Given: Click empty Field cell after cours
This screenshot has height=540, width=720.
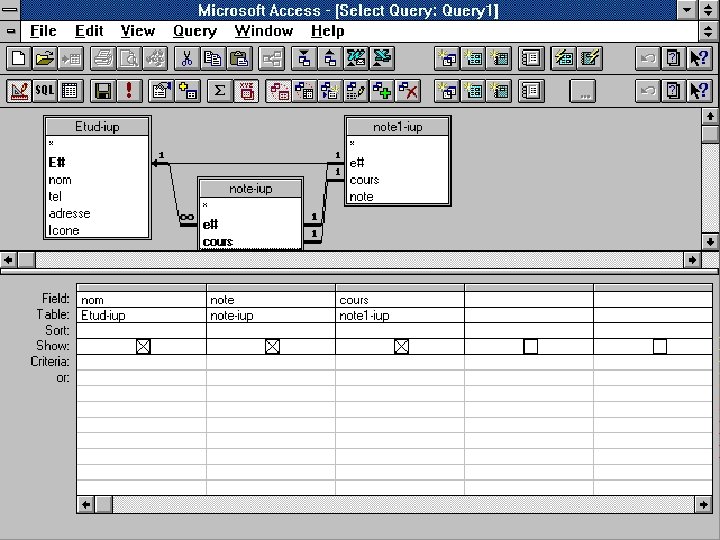Looking at the screenshot, I should coord(529,300).
